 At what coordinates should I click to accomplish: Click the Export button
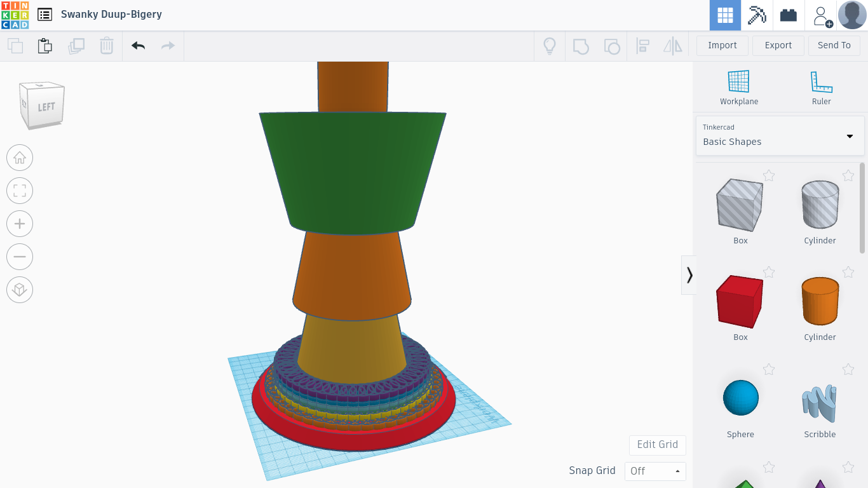click(x=778, y=45)
